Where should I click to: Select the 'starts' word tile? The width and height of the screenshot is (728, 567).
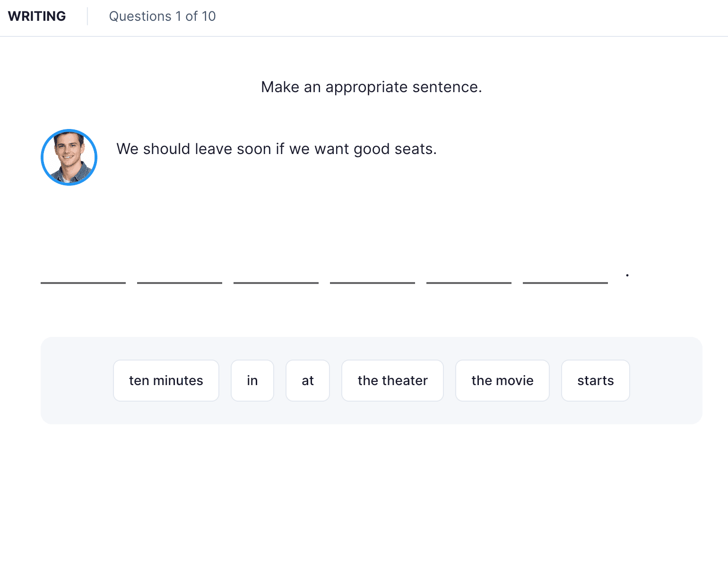tap(595, 380)
